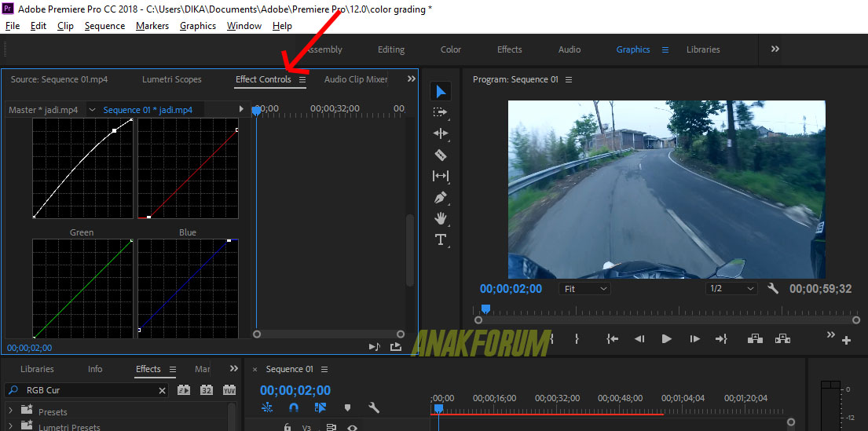The image size is (868, 431).
Task: Open the File menu
Action: 13,26
